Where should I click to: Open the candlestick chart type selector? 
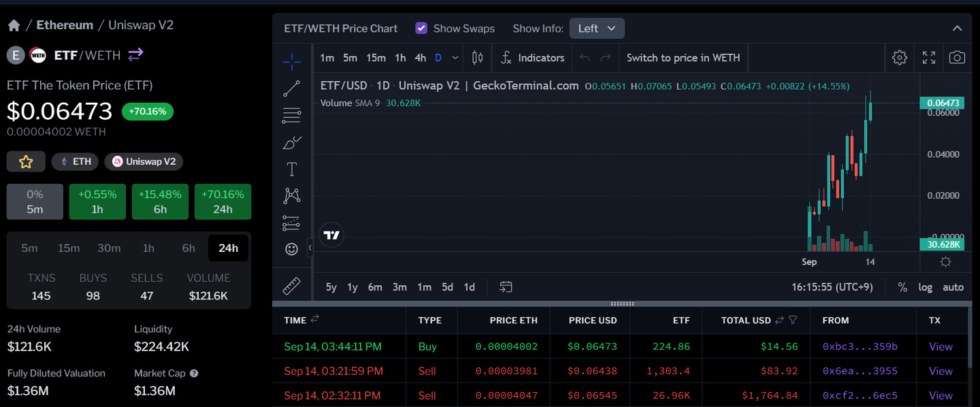pos(478,58)
